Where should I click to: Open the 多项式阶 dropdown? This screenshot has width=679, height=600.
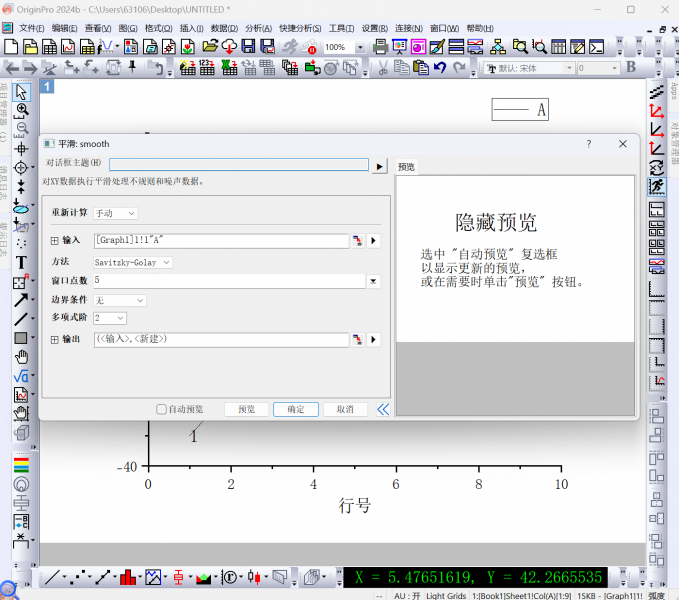click(x=110, y=318)
